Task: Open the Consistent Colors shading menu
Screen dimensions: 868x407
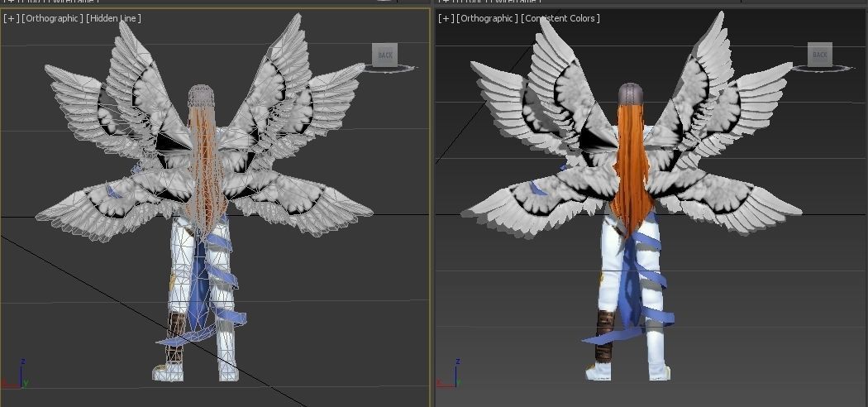Action: coord(560,18)
